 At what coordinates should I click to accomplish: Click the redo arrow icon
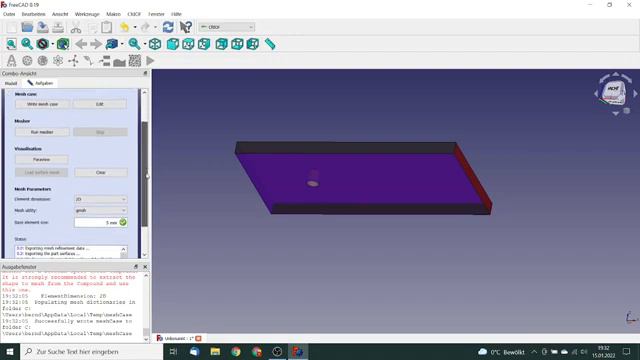pyautogui.click(x=145, y=27)
